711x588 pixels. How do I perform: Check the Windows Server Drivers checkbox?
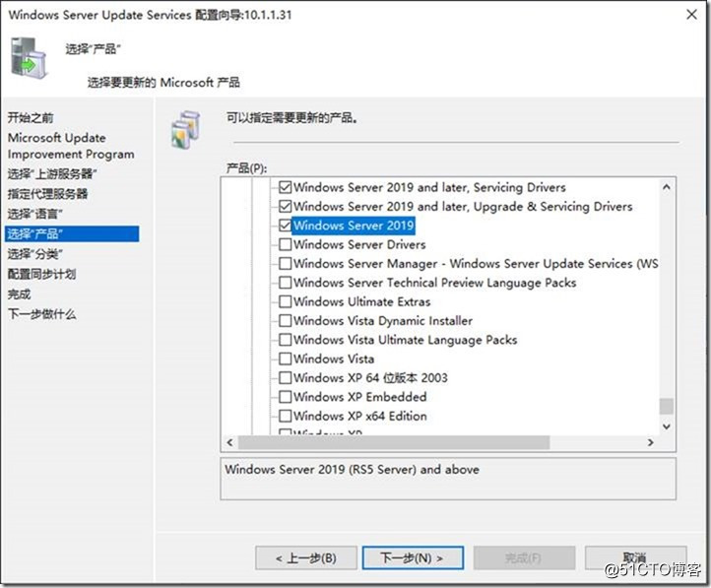click(x=285, y=244)
